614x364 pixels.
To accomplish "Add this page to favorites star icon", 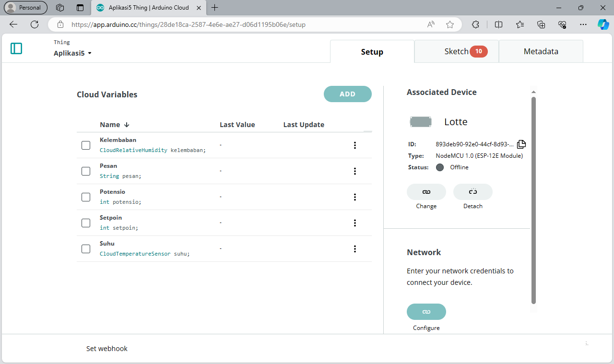I will (x=450, y=24).
